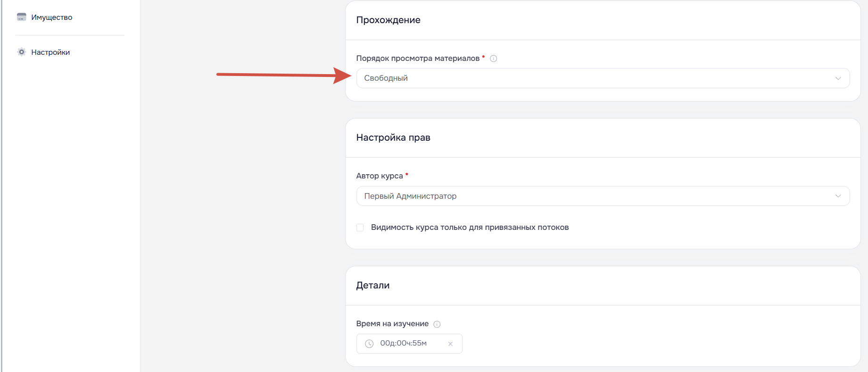Image resolution: width=868 pixels, height=372 pixels.
Task: Click info icon beside Порядок просмотра материалов
Action: (493, 59)
